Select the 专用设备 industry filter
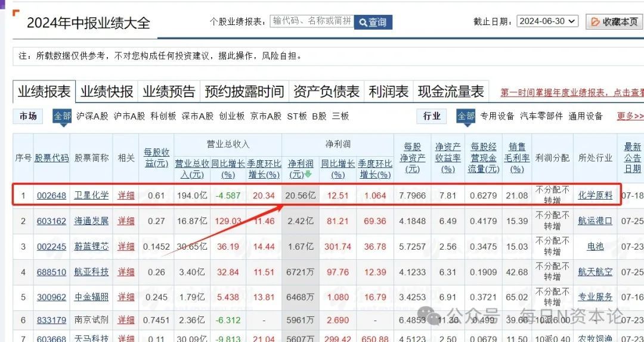Image resolution: width=644 pixels, height=342 pixels. pyautogui.click(x=497, y=116)
